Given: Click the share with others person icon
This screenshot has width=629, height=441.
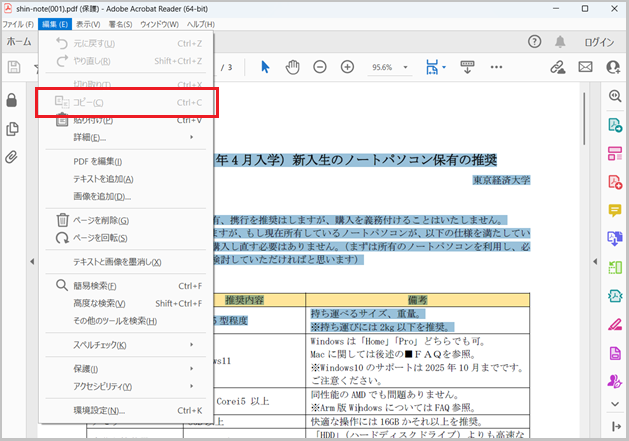Looking at the screenshot, I should 613,67.
